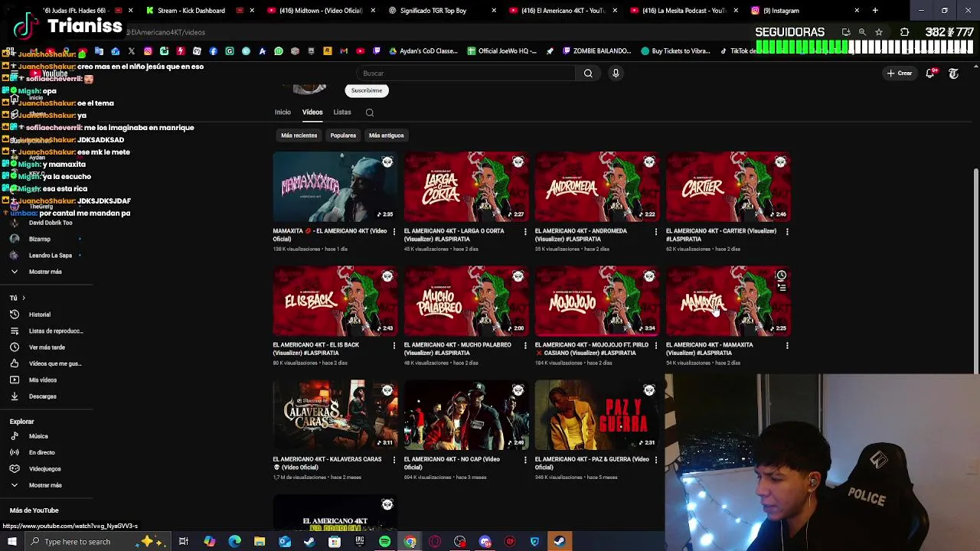
Task: Expand the Tú section chevron
Action: [x=24, y=298]
